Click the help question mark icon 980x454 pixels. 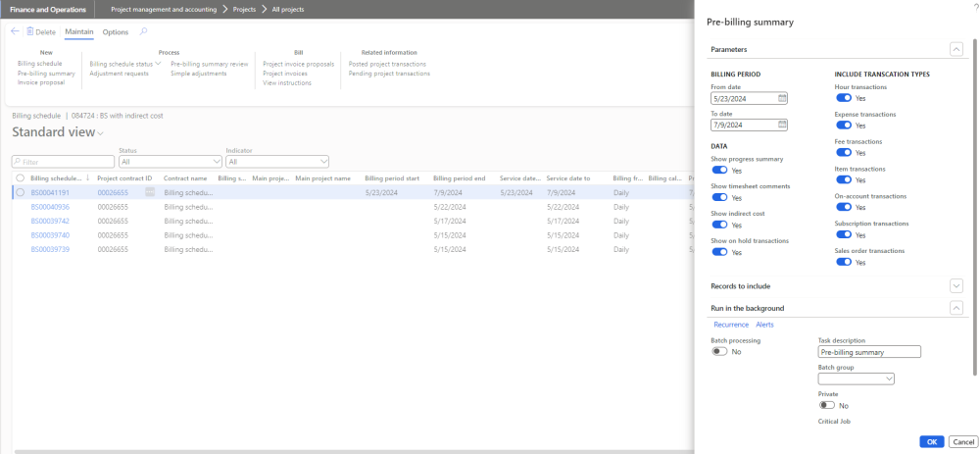click(x=975, y=7)
